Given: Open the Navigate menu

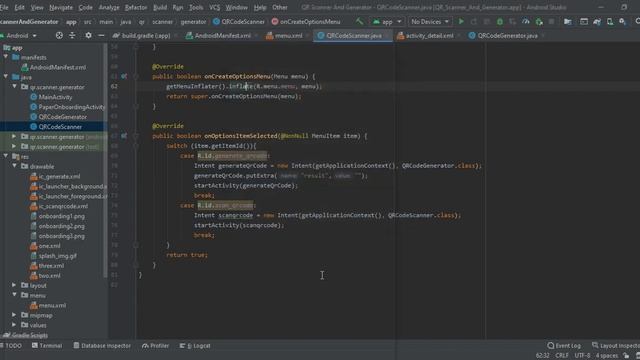Looking at the screenshot, I should coord(61,7).
